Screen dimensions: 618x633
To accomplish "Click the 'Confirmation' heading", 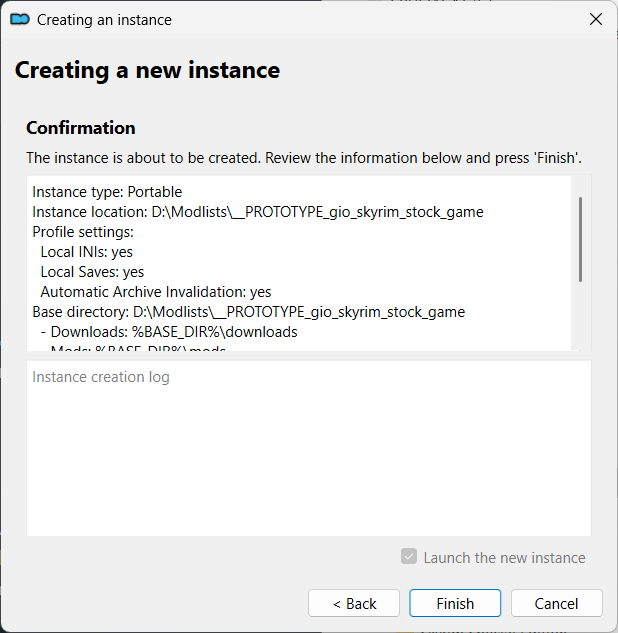I will [81, 128].
